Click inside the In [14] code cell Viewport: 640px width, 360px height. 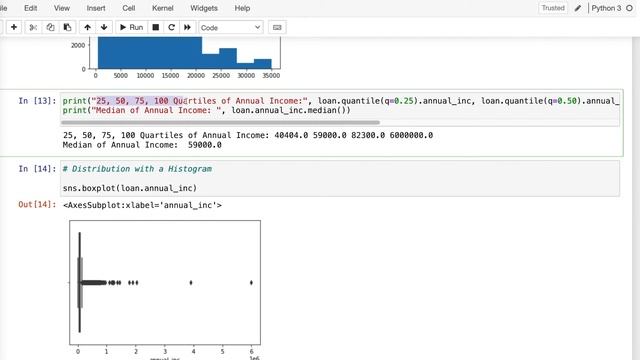pyautogui.click(x=340, y=178)
